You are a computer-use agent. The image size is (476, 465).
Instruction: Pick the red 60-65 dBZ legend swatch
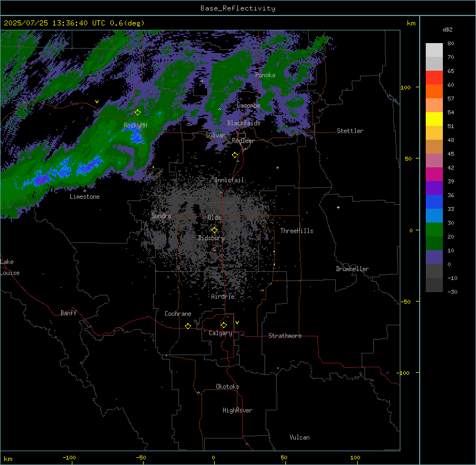coord(434,78)
